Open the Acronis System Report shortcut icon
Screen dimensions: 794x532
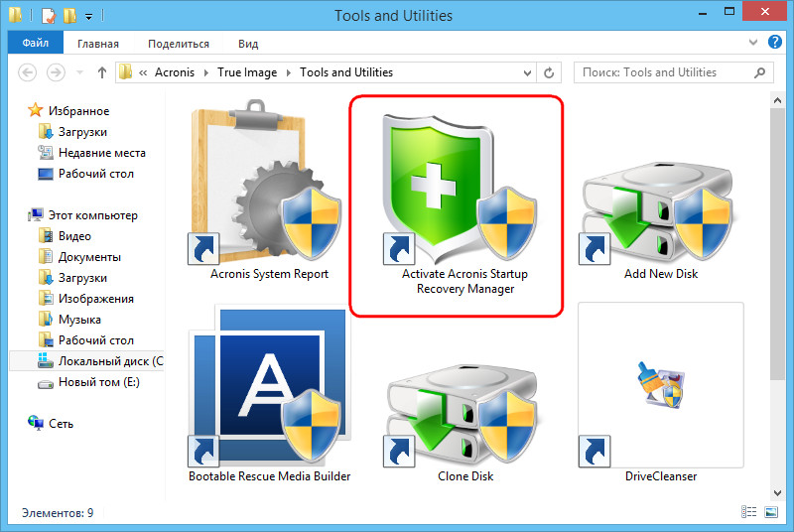click(x=267, y=183)
